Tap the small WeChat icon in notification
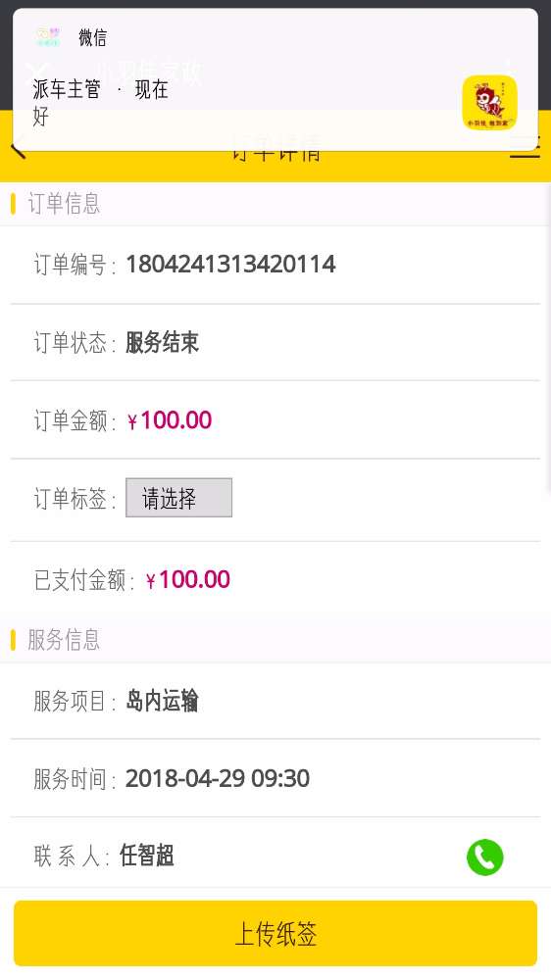 47,37
